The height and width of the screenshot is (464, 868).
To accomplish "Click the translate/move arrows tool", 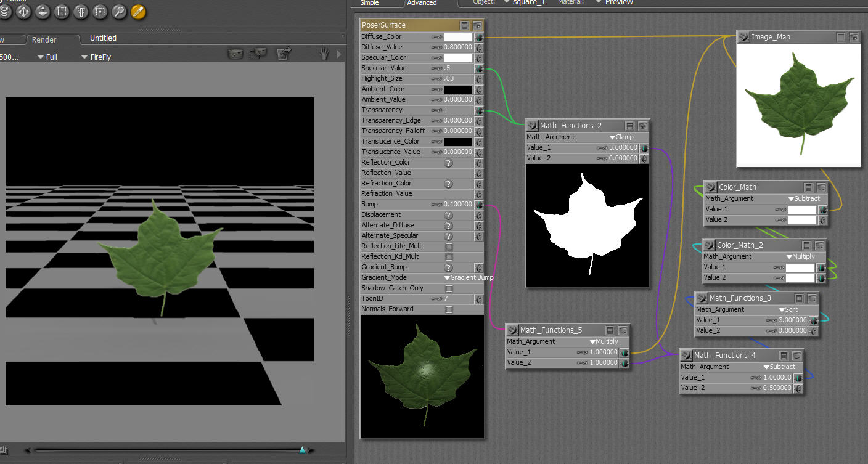I will pyautogui.click(x=23, y=11).
